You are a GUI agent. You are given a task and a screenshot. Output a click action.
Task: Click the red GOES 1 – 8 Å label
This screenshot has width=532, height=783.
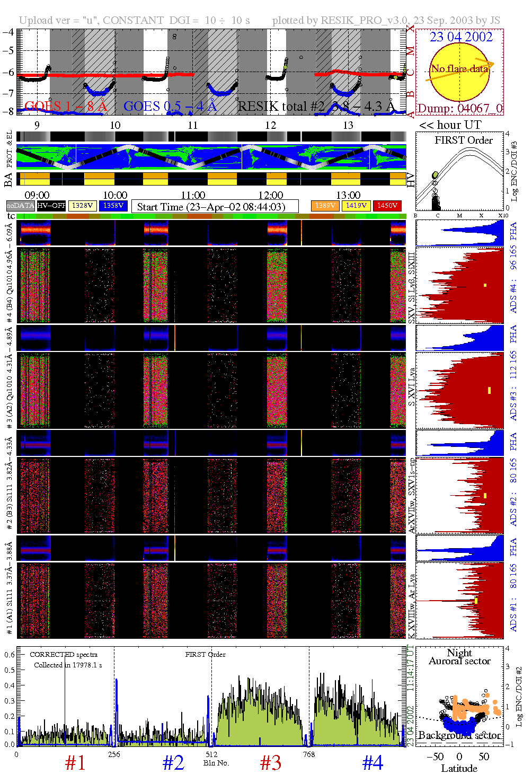pyautogui.click(x=66, y=107)
